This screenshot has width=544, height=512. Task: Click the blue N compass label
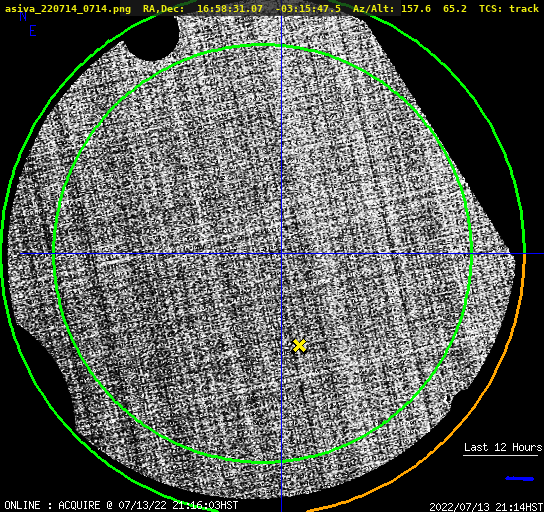23,16
